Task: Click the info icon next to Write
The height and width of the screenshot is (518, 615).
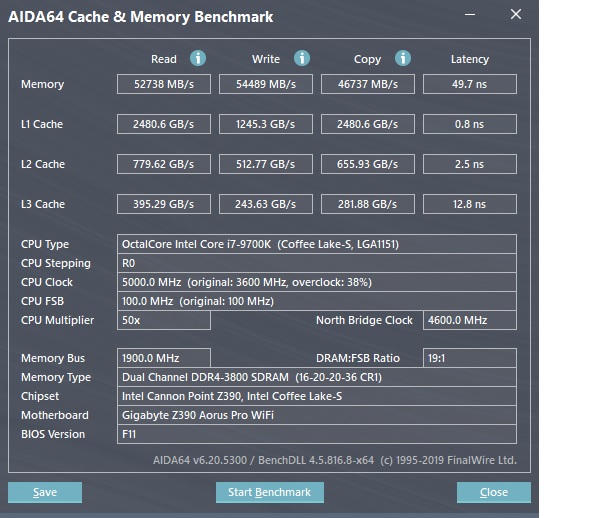Action: [302, 59]
